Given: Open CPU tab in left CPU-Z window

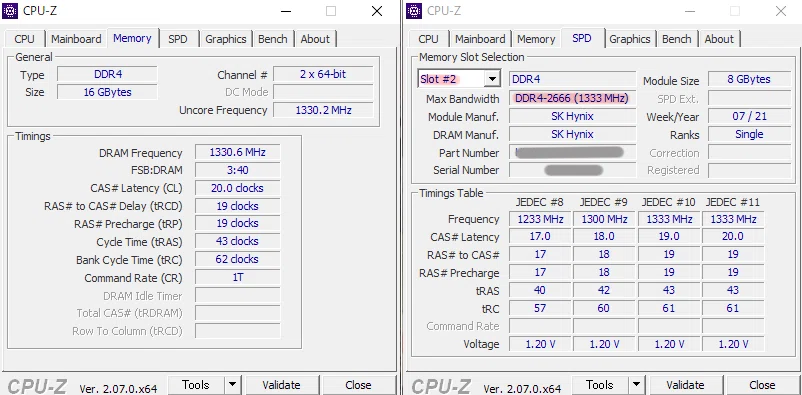Looking at the screenshot, I should coord(25,39).
